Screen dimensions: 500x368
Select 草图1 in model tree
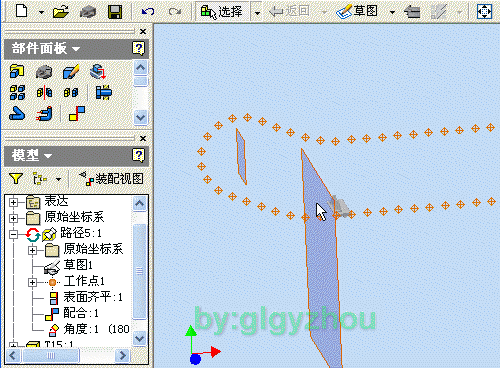click(78, 265)
